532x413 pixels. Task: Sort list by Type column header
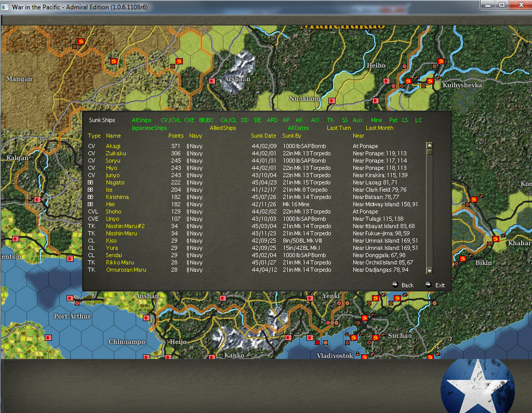pyautogui.click(x=94, y=136)
